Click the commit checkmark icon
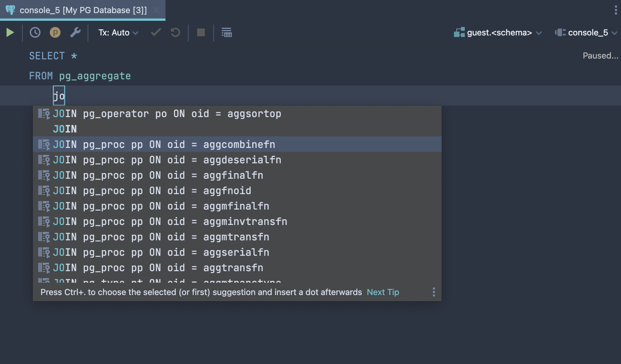The height and width of the screenshot is (364, 621). coord(156,33)
